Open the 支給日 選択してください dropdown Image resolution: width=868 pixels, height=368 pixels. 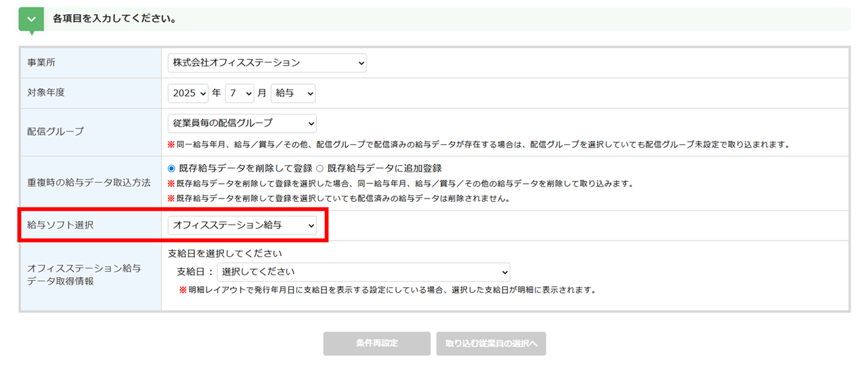click(363, 272)
